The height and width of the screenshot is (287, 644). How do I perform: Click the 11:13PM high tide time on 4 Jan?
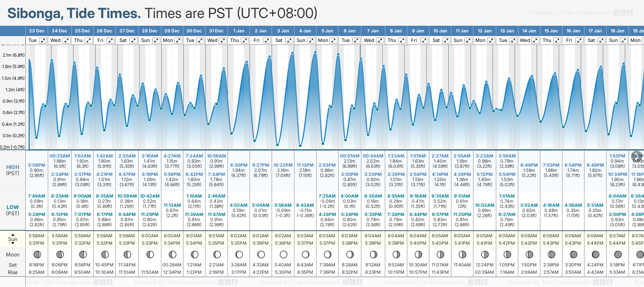(x=305, y=165)
